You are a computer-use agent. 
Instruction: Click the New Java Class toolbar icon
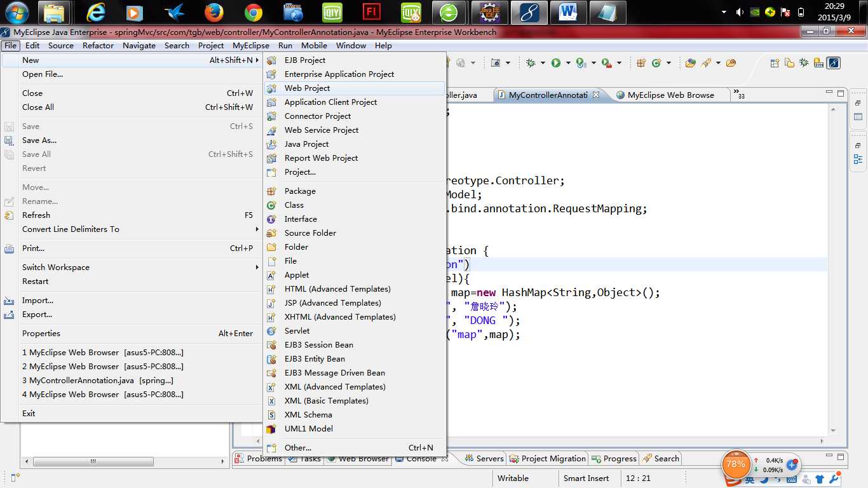[656, 63]
